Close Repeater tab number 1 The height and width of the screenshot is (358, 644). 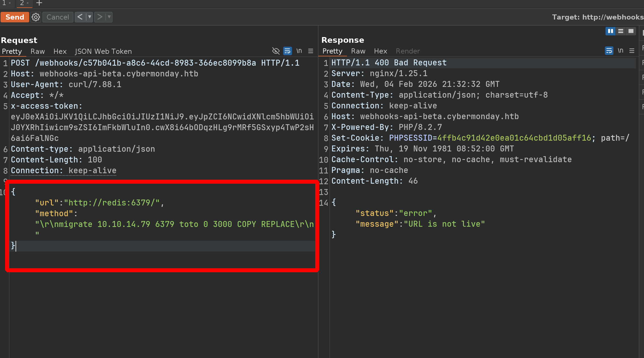pos(10,3)
